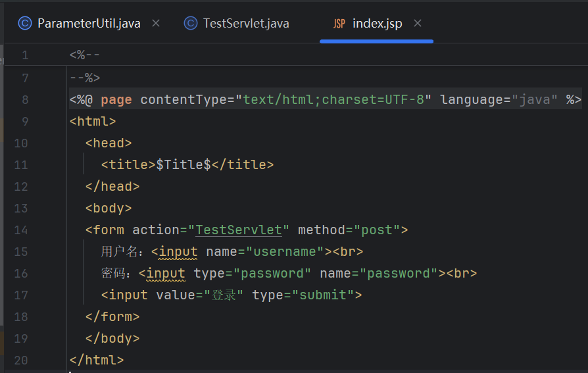The width and height of the screenshot is (588, 373).
Task: Select the index.jsp tab
Action: [377, 23]
